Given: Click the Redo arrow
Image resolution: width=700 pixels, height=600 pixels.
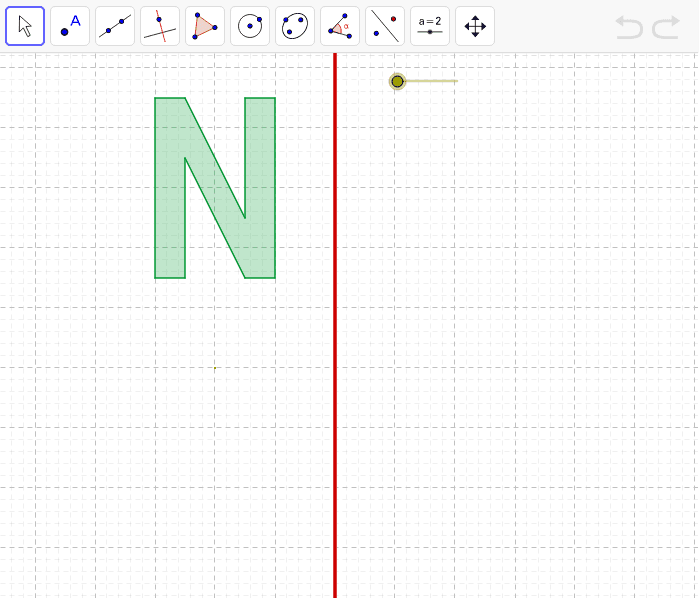Looking at the screenshot, I should [x=666, y=27].
